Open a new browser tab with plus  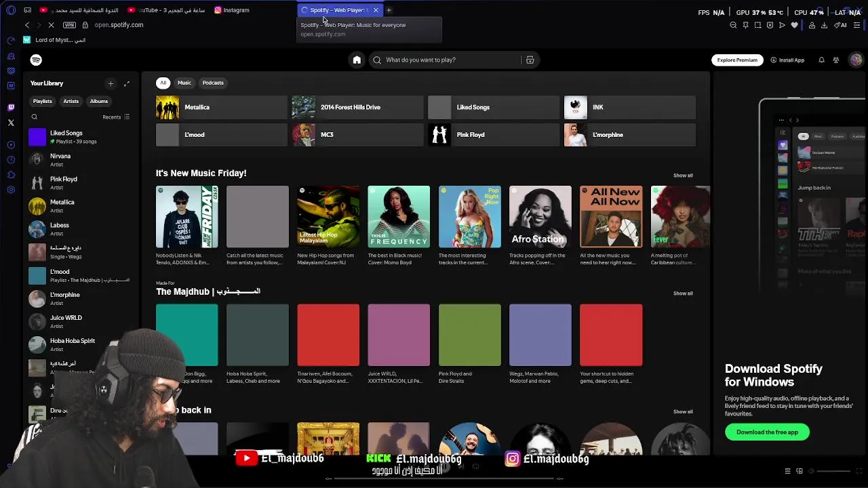389,10
